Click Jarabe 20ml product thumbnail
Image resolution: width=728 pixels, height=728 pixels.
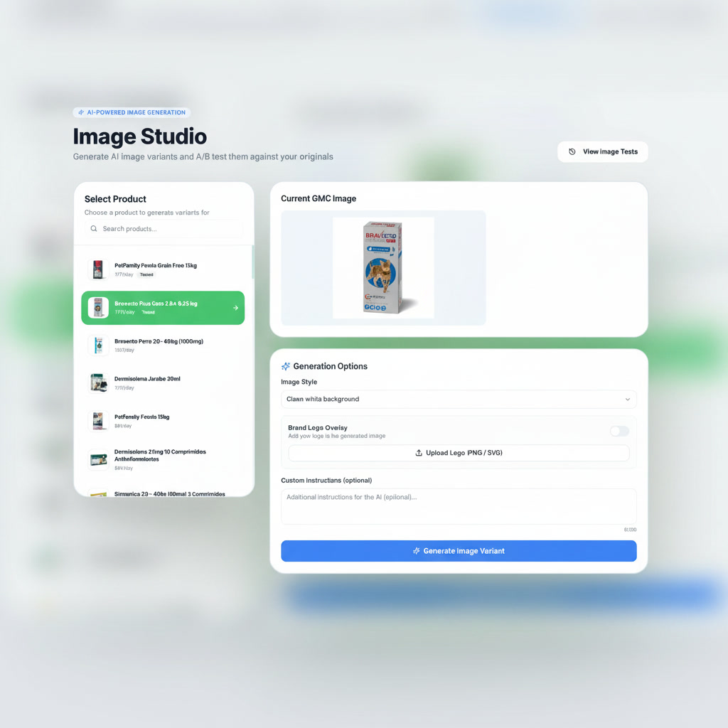98,383
